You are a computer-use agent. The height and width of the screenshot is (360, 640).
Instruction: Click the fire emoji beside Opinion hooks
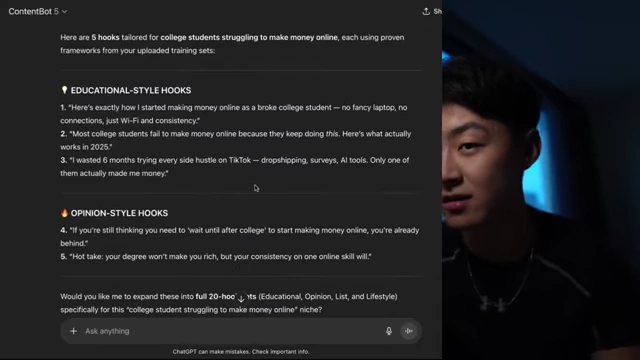pyautogui.click(x=64, y=213)
